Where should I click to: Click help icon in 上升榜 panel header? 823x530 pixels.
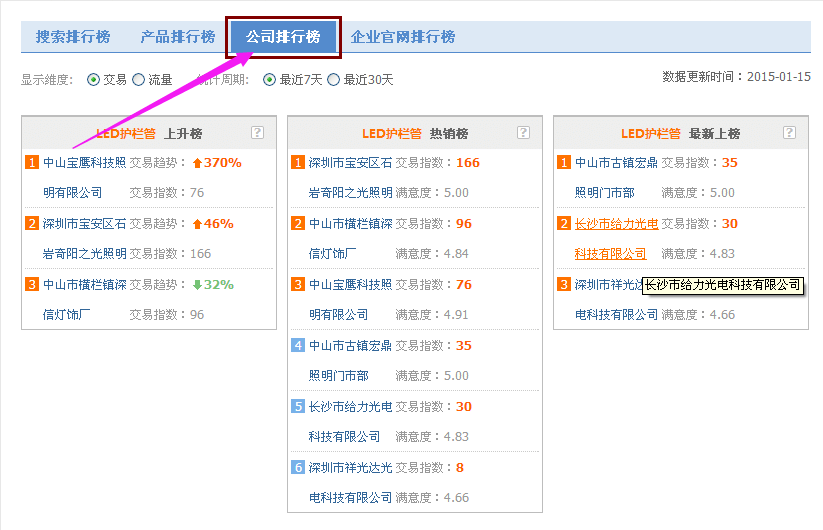257,133
